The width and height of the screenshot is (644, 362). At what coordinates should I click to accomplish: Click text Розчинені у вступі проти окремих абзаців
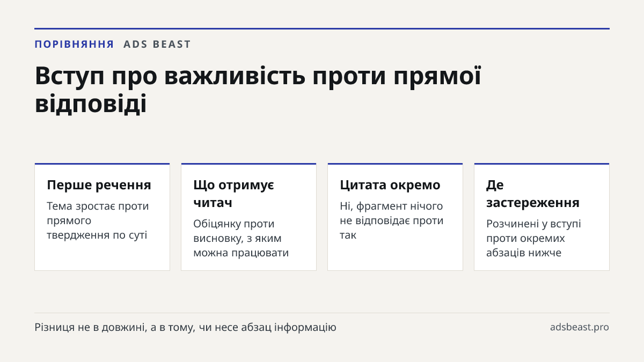pos(533,238)
